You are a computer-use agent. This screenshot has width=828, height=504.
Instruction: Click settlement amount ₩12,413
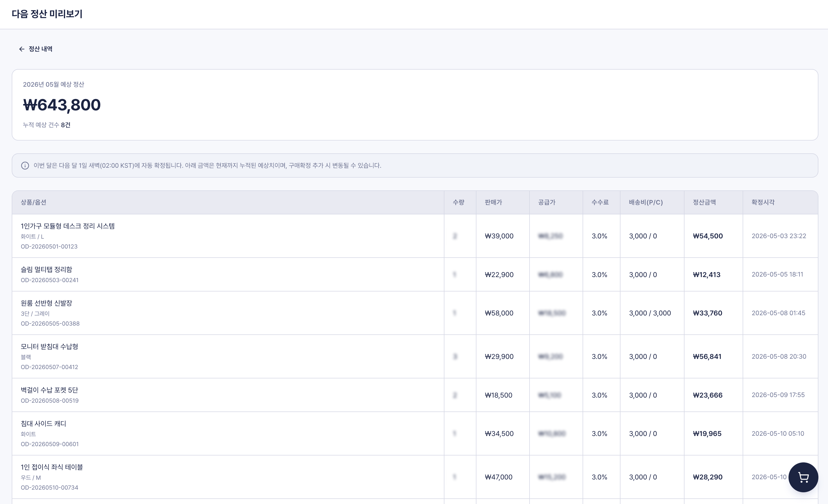coord(706,275)
